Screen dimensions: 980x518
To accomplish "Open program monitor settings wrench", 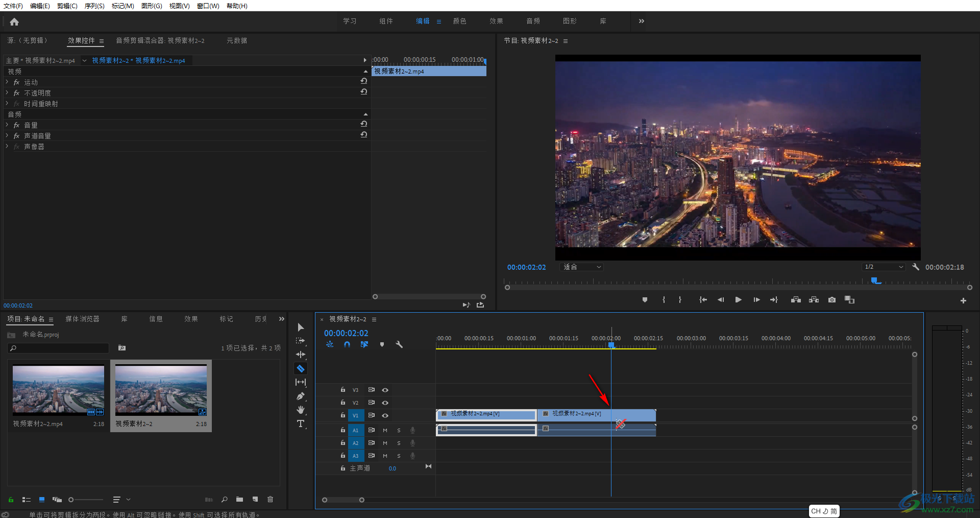I will tap(916, 267).
